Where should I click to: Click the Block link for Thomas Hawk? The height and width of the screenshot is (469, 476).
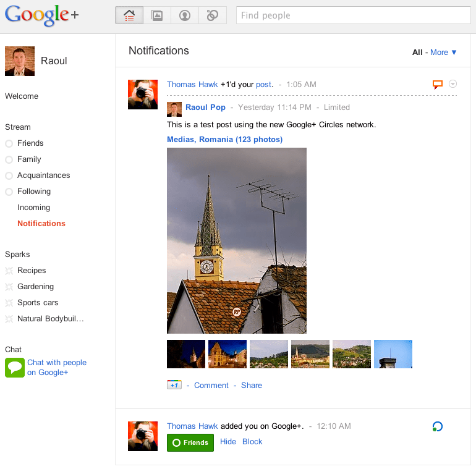tap(252, 442)
